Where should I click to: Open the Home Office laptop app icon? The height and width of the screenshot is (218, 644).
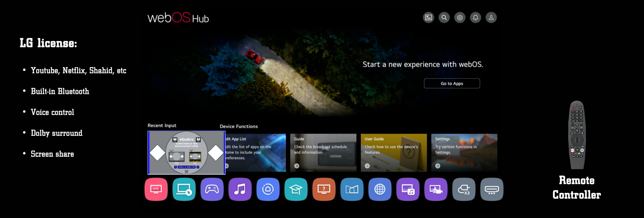[184, 189]
